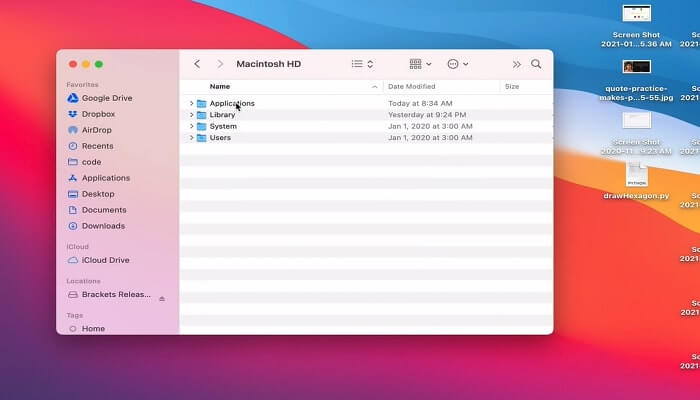Open the search magnifier in Finder toolbar
The image size is (700, 400).
tap(536, 64)
